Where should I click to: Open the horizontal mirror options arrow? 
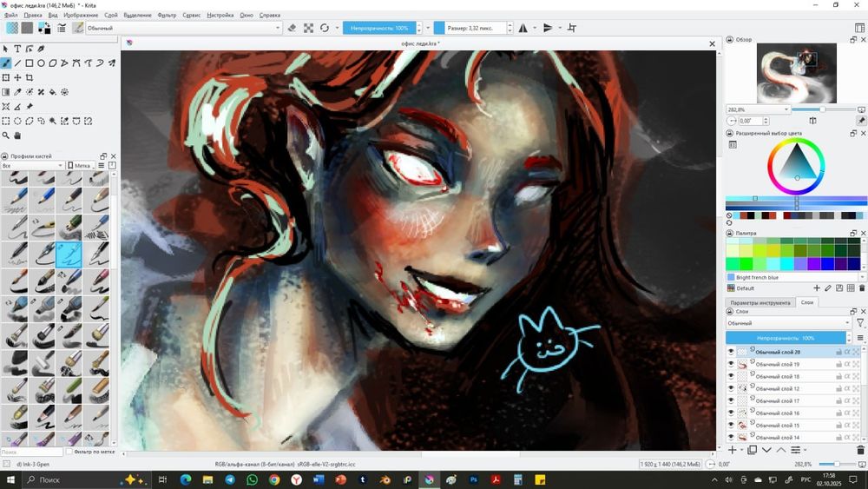click(x=534, y=28)
